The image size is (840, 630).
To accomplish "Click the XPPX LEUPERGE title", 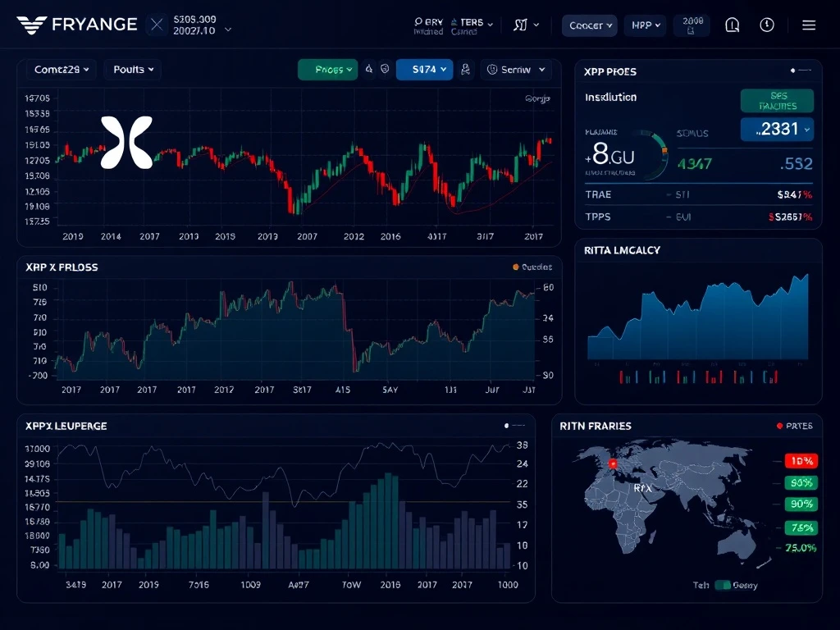I will (x=66, y=426).
